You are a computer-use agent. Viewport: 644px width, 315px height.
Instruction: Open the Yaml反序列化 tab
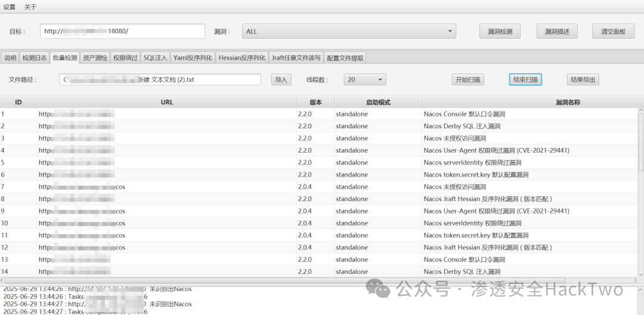coord(193,58)
